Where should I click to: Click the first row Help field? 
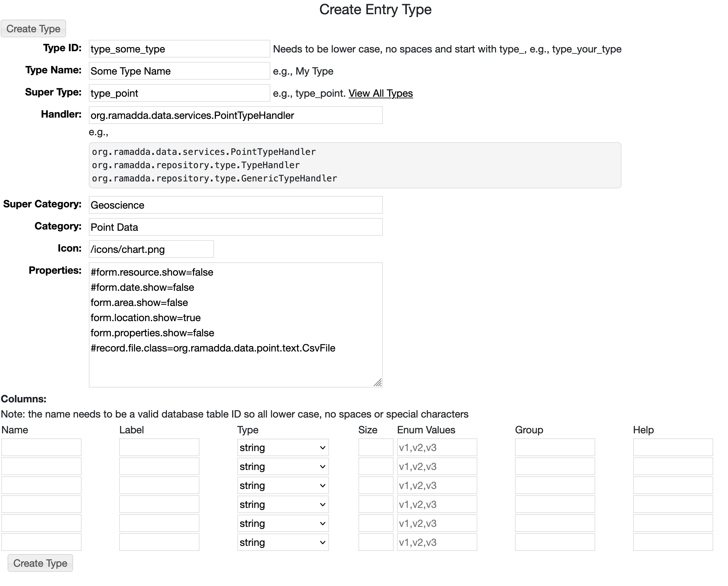click(673, 448)
